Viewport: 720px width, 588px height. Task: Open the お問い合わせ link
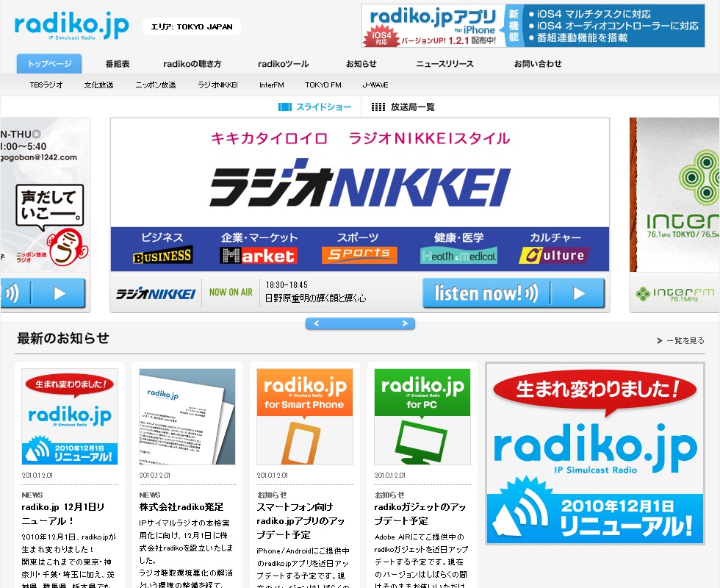pos(539,63)
